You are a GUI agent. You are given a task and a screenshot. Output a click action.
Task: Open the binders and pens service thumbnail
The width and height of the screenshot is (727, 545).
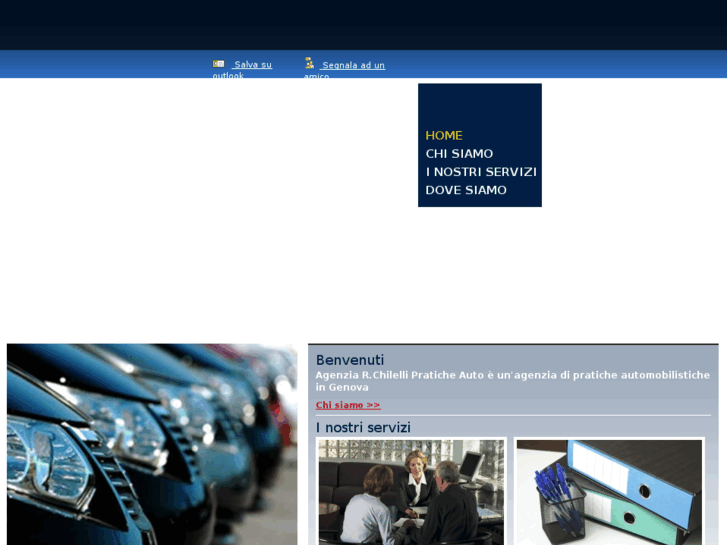609,492
